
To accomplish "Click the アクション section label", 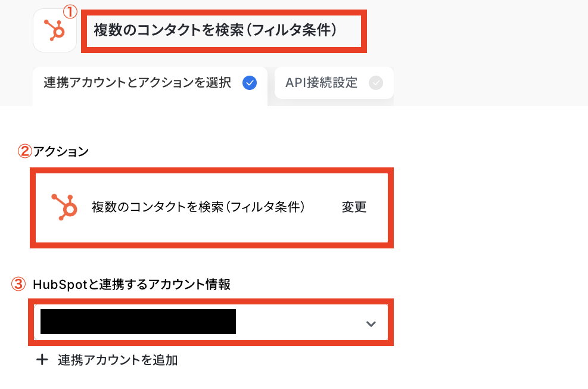I will (61, 151).
